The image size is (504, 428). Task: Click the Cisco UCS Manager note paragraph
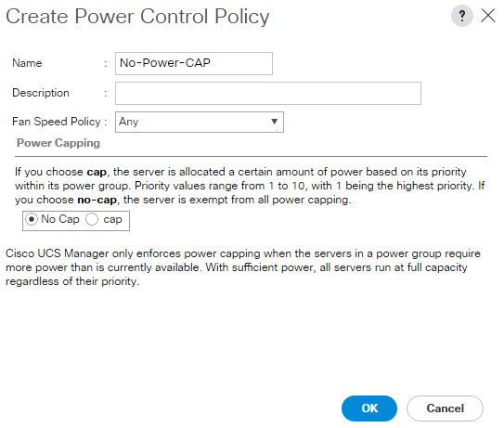(243, 267)
